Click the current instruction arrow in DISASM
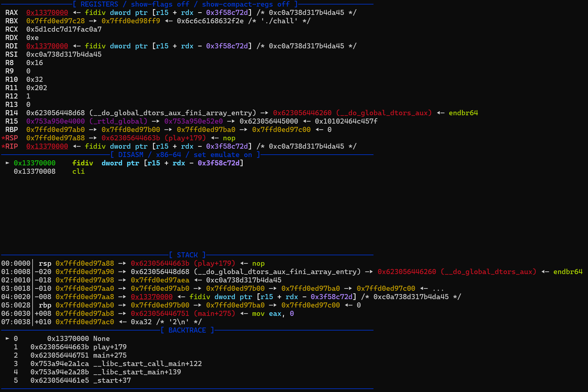Screen dimensions: 588x392 [7, 163]
